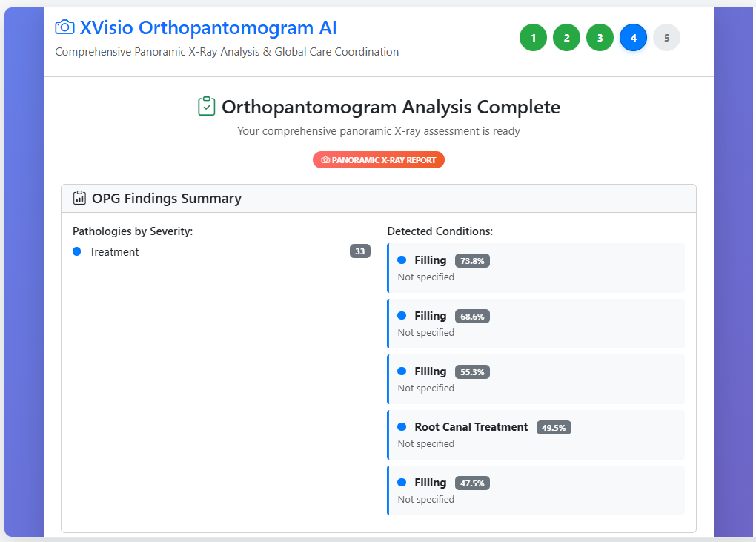Click blue dot beside Root Canal Treatment
The height and width of the screenshot is (542, 756).
click(x=402, y=427)
